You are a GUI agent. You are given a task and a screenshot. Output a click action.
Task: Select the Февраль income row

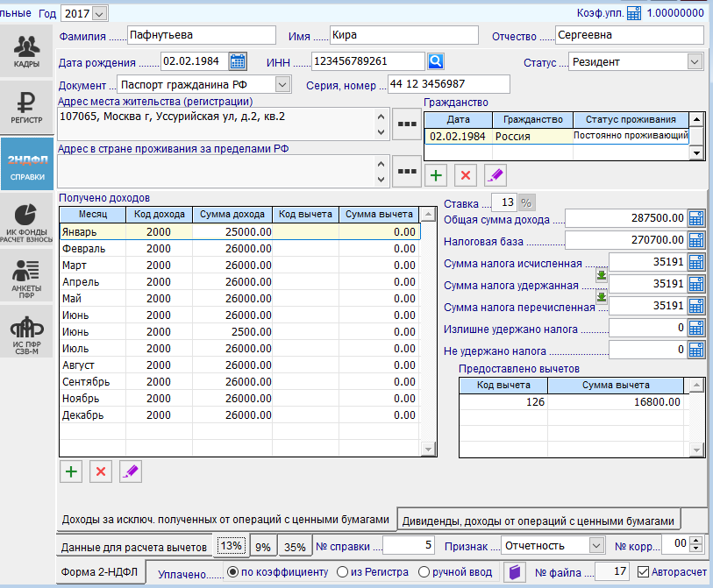(239, 249)
